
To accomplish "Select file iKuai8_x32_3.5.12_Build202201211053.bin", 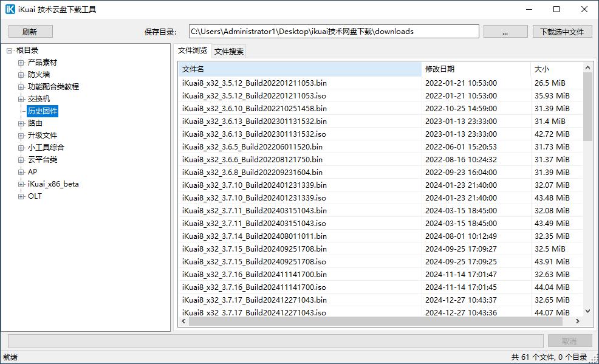I will click(x=255, y=83).
